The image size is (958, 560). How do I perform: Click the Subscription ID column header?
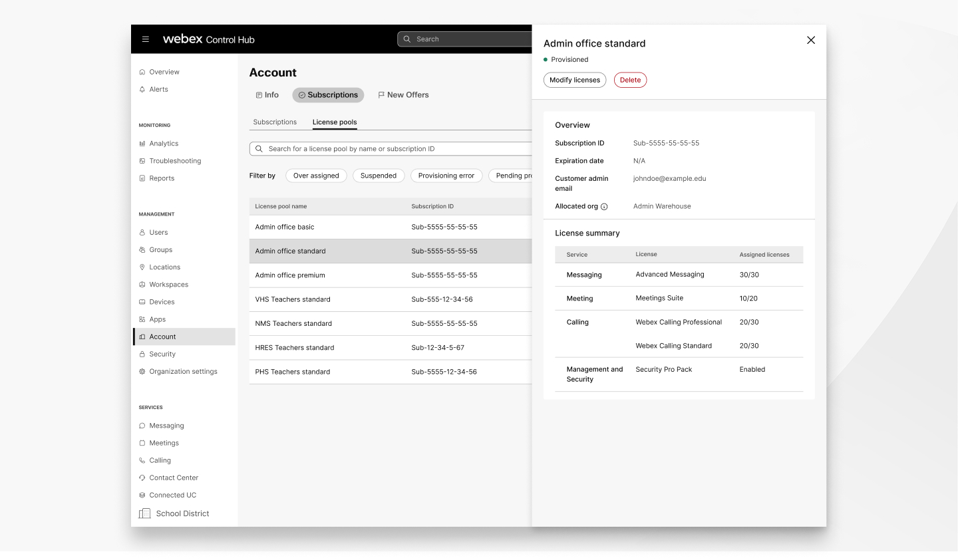pyautogui.click(x=432, y=206)
